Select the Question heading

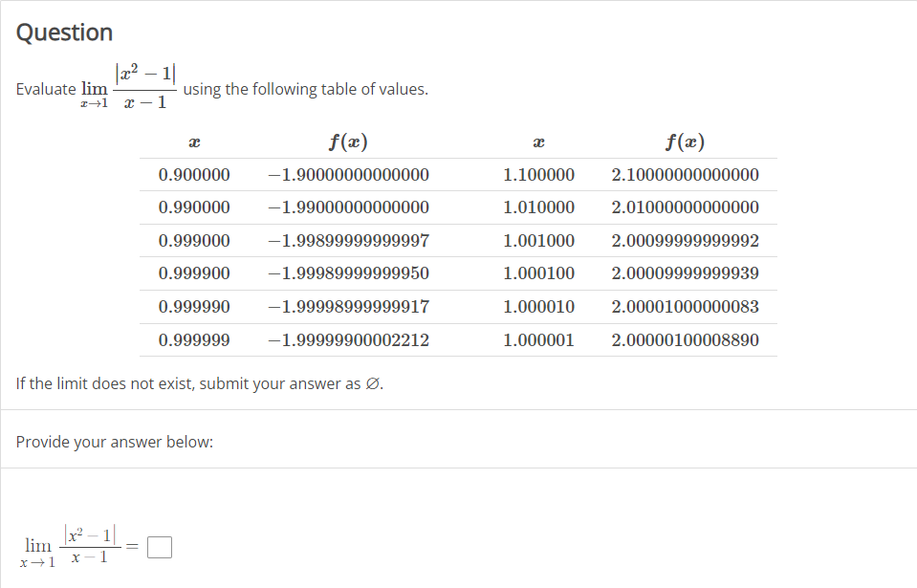click(63, 32)
